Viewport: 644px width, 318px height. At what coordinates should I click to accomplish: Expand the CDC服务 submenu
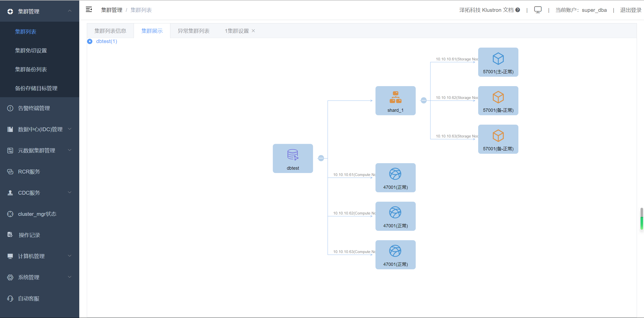click(70, 193)
